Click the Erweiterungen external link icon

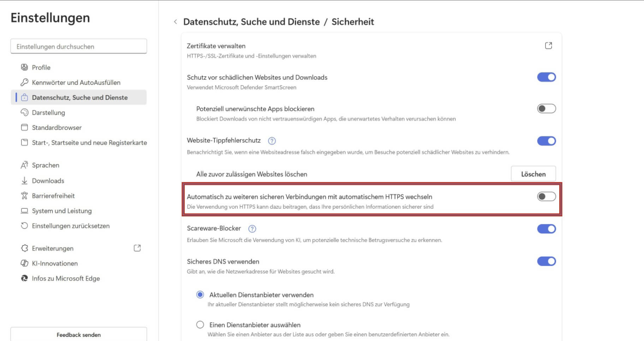tap(137, 248)
